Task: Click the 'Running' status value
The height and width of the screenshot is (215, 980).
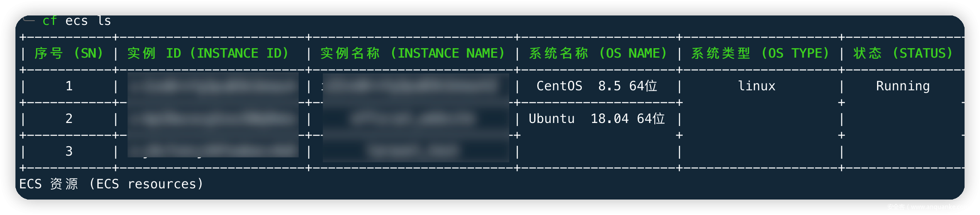Action: pos(903,86)
